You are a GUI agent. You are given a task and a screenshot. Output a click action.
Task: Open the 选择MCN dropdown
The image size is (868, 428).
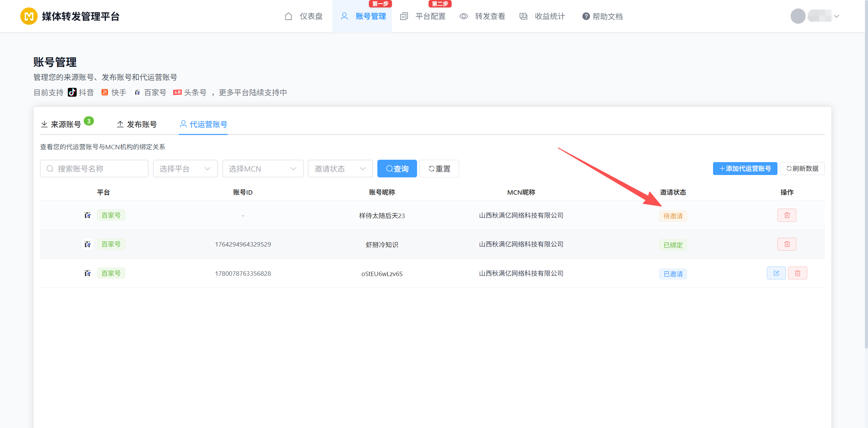[263, 169]
